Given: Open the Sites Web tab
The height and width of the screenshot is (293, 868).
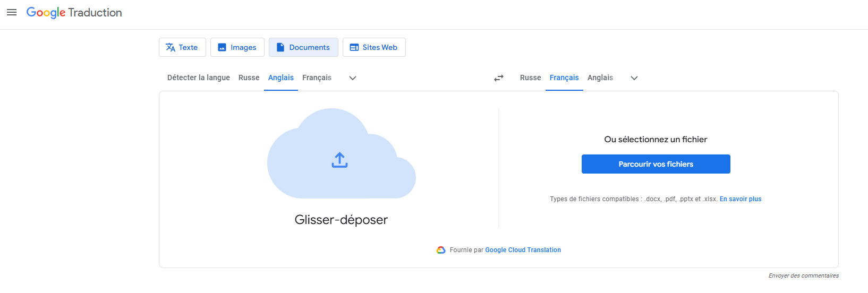Looking at the screenshot, I should pyautogui.click(x=374, y=47).
